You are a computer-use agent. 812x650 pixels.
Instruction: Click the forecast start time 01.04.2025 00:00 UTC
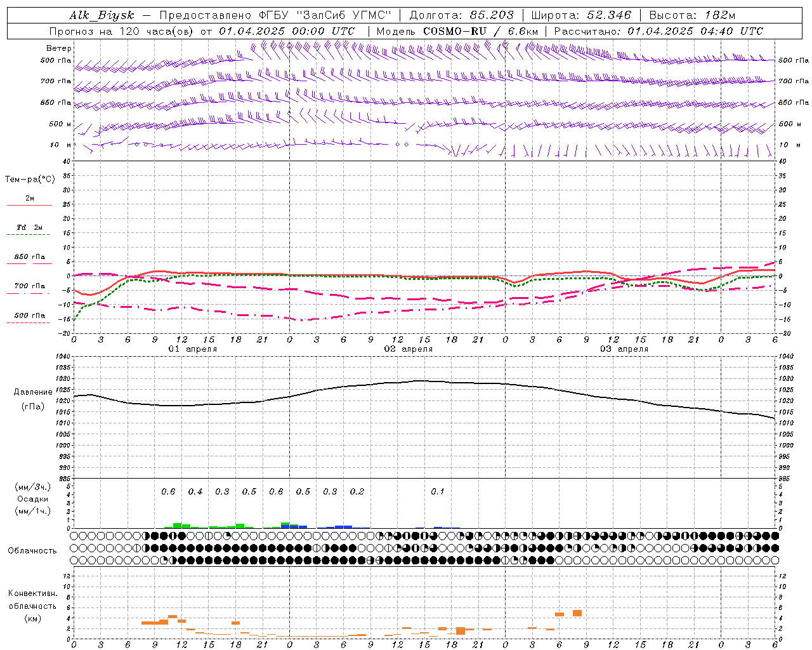click(x=287, y=31)
